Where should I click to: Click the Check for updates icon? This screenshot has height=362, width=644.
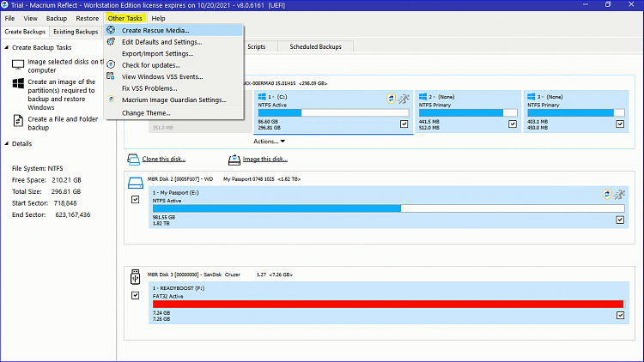pos(111,64)
